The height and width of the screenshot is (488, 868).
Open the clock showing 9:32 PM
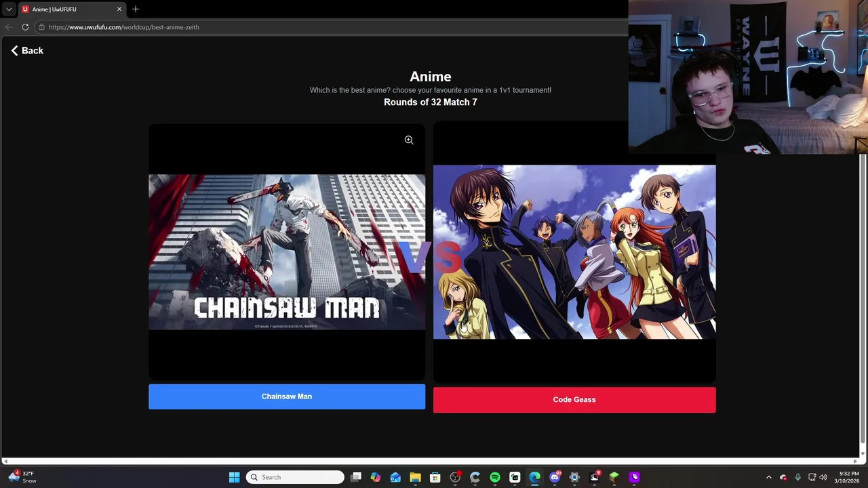click(848, 477)
